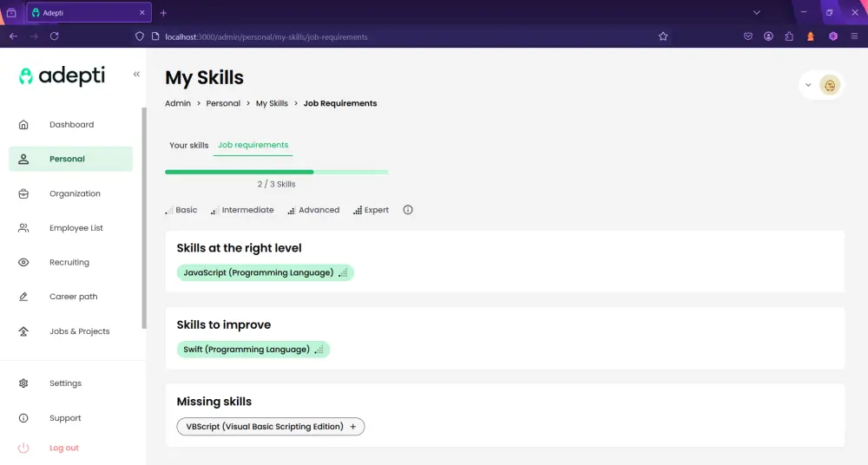Click Personal breadcrumb link
Viewport: 868px width, 465px height.
tap(223, 103)
